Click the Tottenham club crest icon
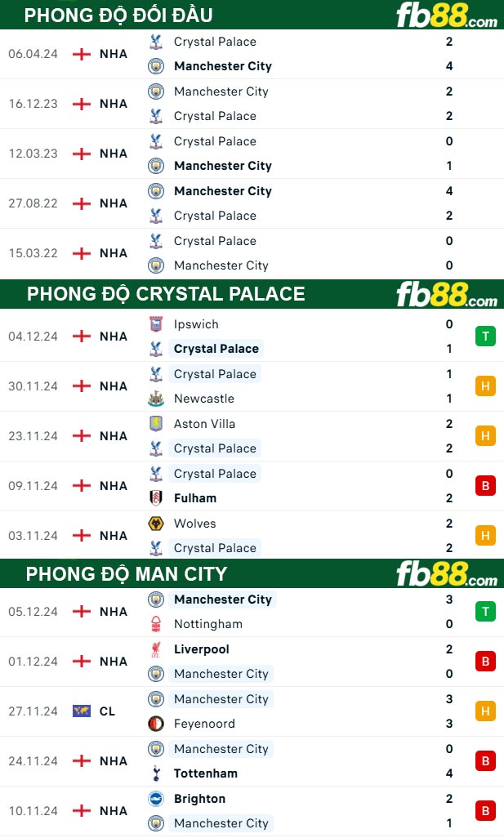504x838 pixels. coord(155,773)
